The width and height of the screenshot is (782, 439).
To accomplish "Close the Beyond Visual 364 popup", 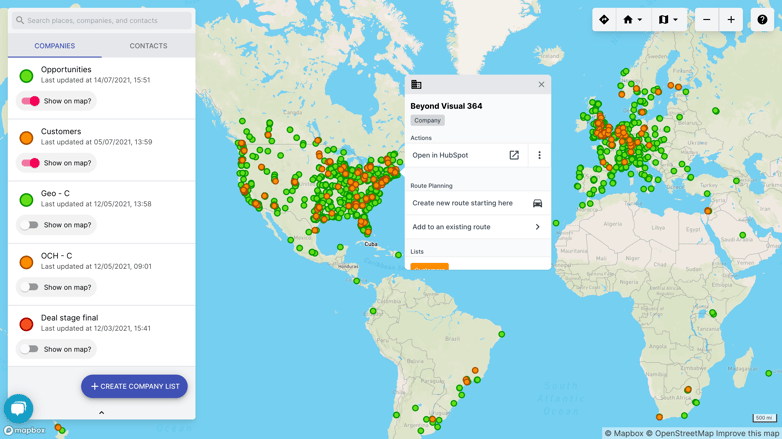I will coord(542,85).
